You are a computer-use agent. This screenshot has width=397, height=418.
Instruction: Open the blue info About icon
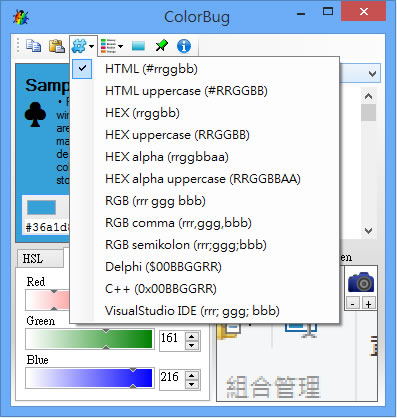[x=184, y=46]
